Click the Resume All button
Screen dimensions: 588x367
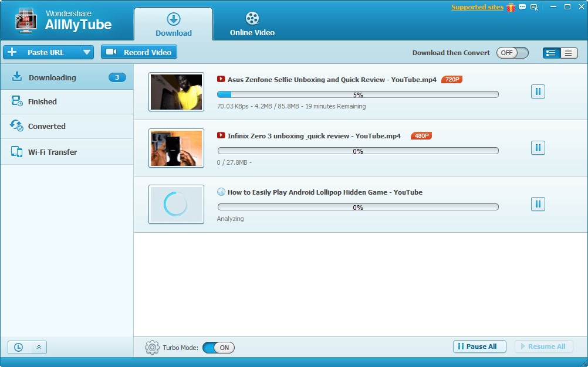click(x=544, y=346)
